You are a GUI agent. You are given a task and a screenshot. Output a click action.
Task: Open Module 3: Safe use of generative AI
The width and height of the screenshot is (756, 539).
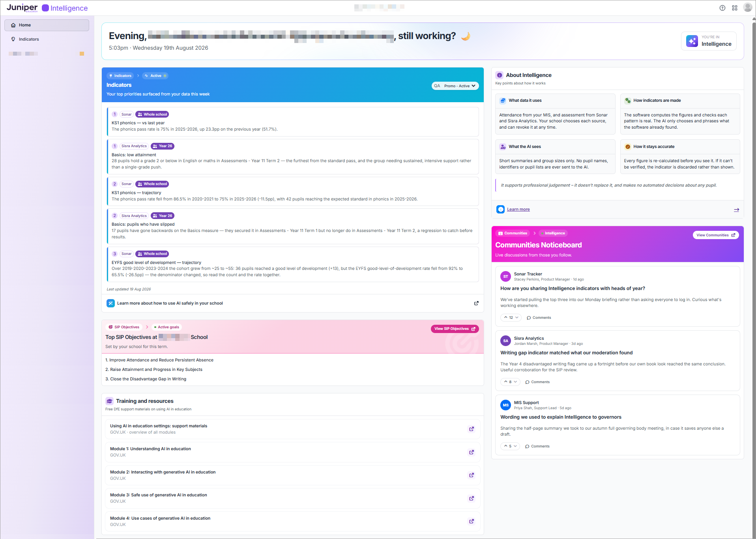pos(293,498)
